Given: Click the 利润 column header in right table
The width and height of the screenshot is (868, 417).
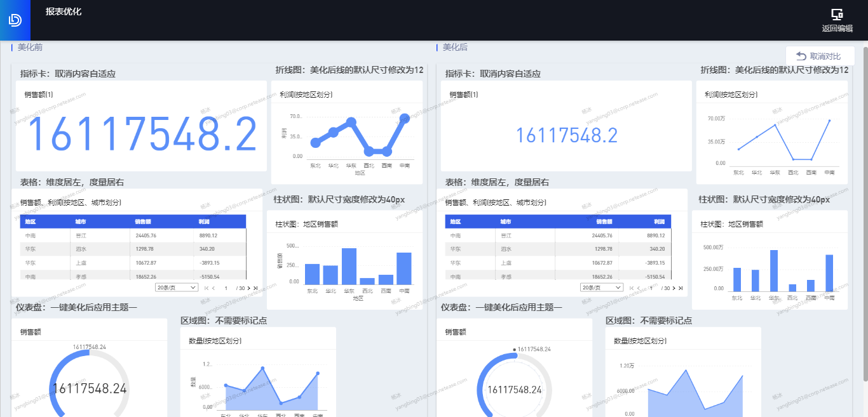Looking at the screenshot, I should (x=659, y=222).
